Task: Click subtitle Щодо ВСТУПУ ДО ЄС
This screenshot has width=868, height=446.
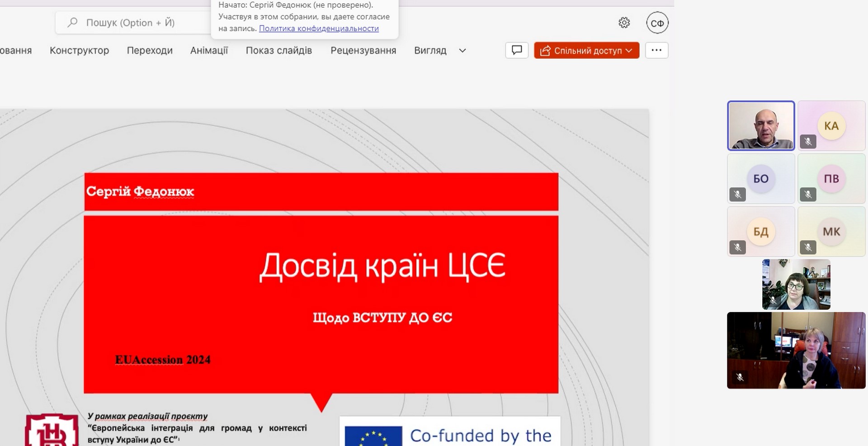Action: (382, 318)
